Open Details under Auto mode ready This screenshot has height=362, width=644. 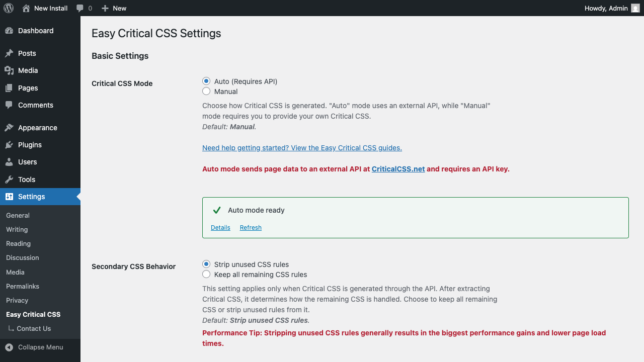[220, 227]
